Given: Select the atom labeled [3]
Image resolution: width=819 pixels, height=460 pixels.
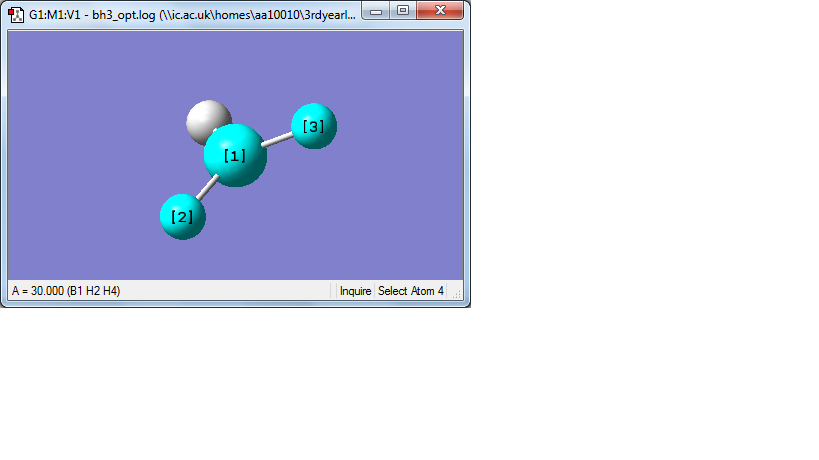Looking at the screenshot, I should pyautogui.click(x=313, y=126).
